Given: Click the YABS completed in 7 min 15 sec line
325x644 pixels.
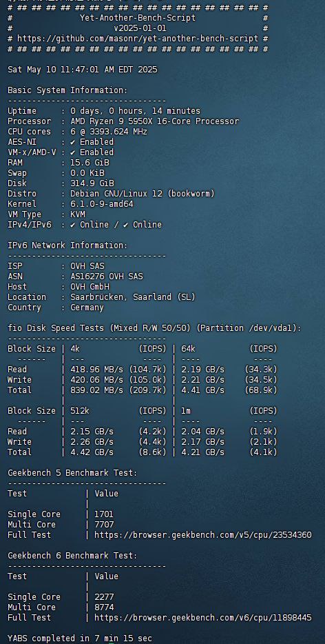Looking at the screenshot, I should [80, 638].
